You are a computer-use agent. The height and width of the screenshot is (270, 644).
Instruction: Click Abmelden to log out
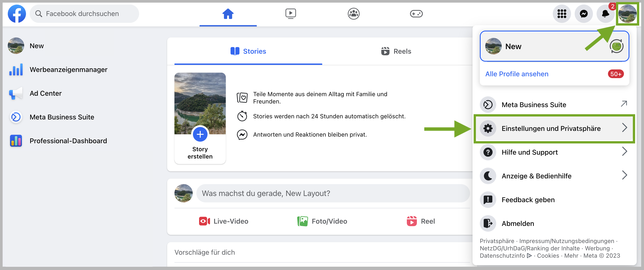(x=554, y=223)
